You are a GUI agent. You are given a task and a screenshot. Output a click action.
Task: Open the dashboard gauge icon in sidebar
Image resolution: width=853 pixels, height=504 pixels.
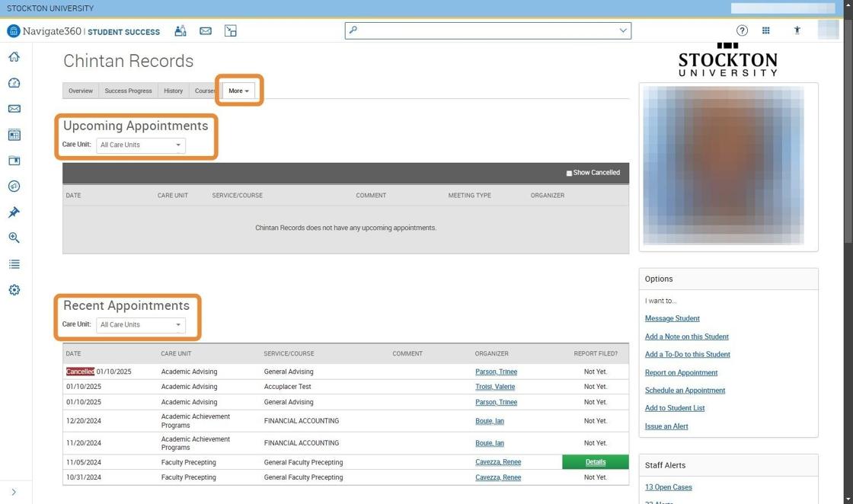click(14, 83)
